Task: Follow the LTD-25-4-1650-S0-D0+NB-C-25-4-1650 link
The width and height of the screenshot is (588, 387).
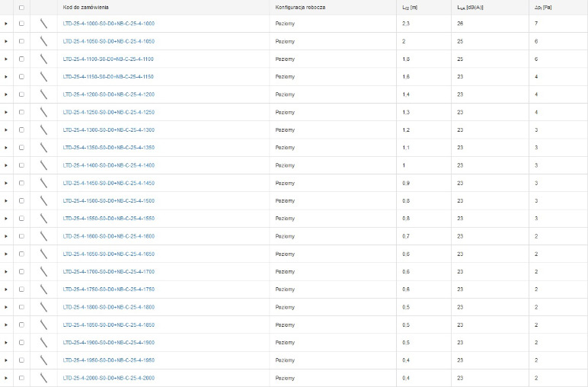Action: (109, 254)
